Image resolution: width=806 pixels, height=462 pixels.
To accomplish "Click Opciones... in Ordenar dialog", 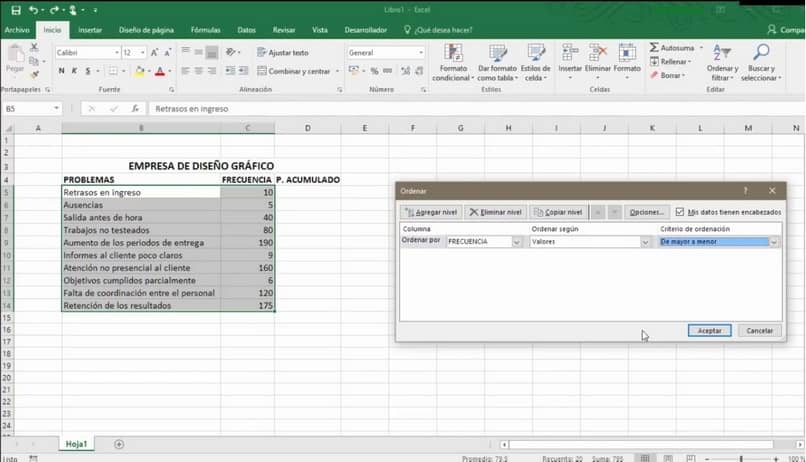I will (x=647, y=212).
